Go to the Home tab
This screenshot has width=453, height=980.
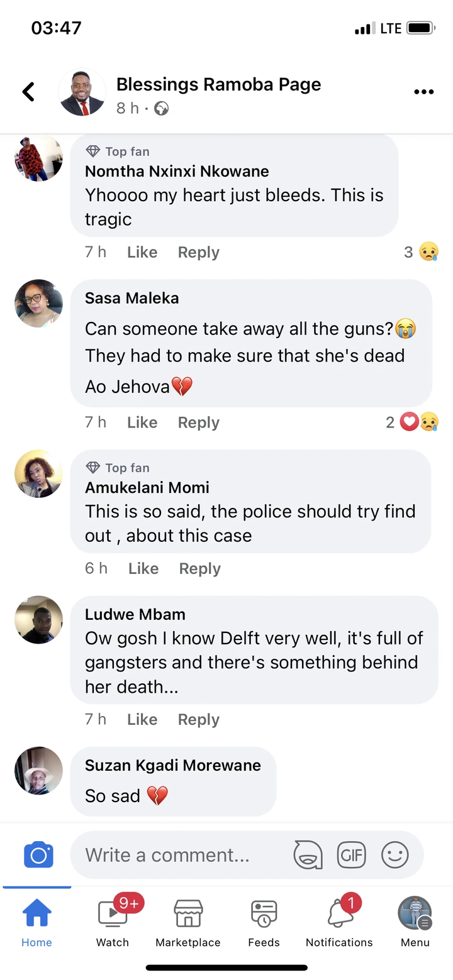(37, 923)
